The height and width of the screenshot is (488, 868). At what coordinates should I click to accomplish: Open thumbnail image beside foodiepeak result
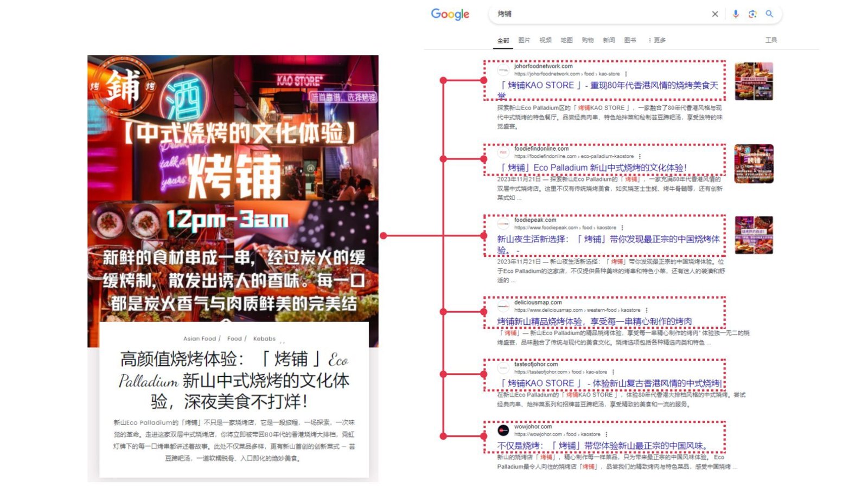pos(754,235)
